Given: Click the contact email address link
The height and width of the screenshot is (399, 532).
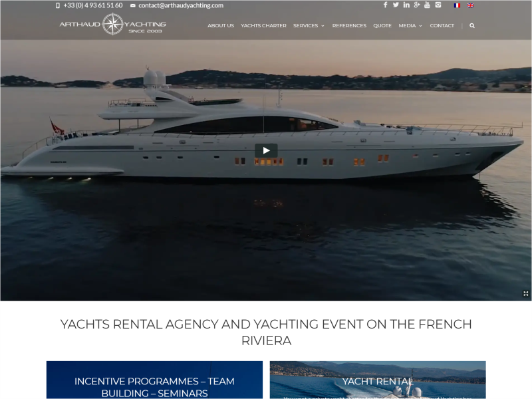Looking at the screenshot, I should pos(181,5).
